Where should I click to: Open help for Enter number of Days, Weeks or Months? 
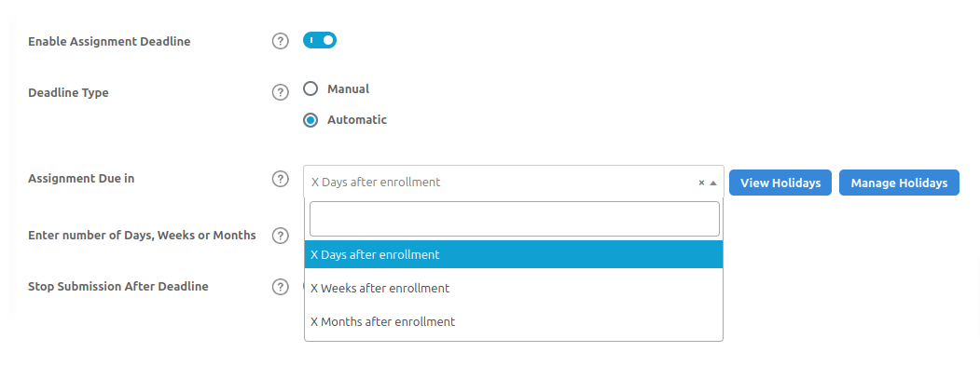pos(281,236)
